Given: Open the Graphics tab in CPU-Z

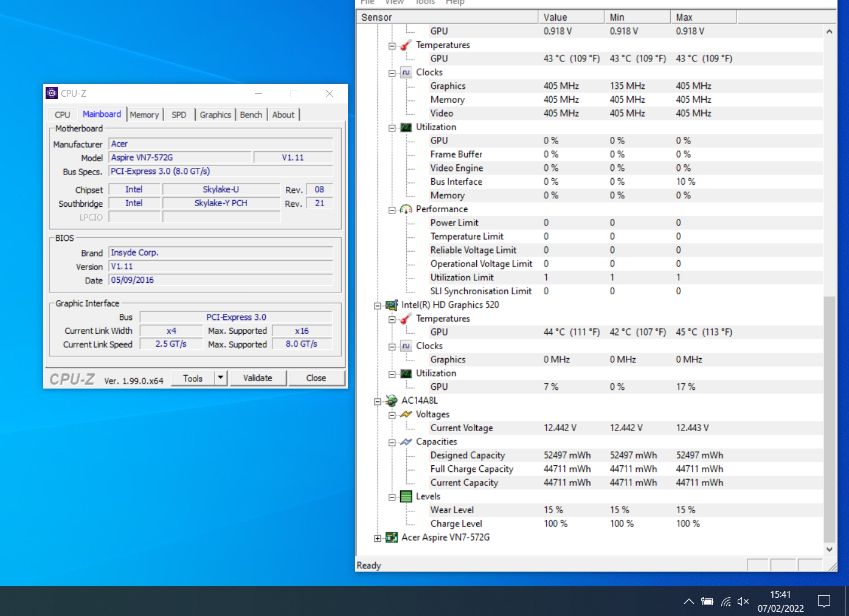Looking at the screenshot, I should point(215,114).
